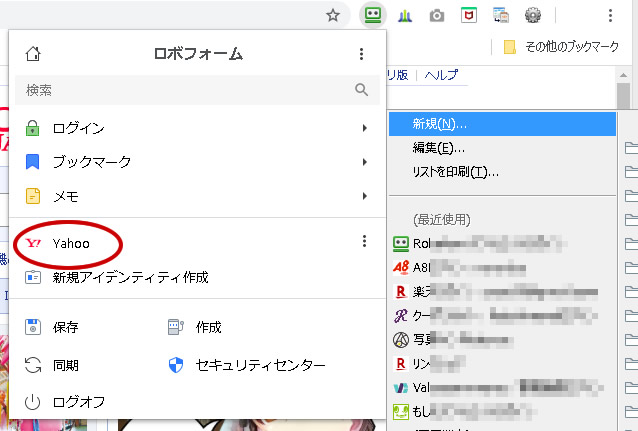This screenshot has width=638, height=431.
Task: Expand the メモ submenu arrow
Action: (365, 196)
